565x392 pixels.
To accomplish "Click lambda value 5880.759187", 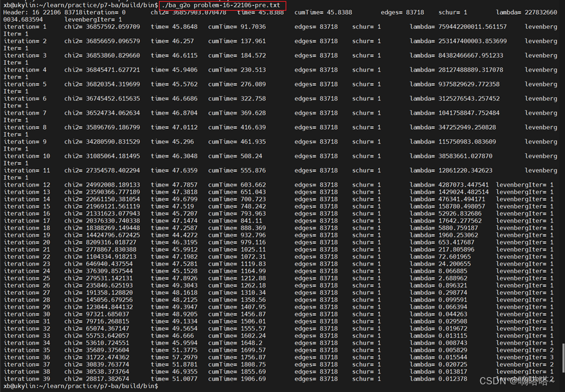I will pos(458,228).
